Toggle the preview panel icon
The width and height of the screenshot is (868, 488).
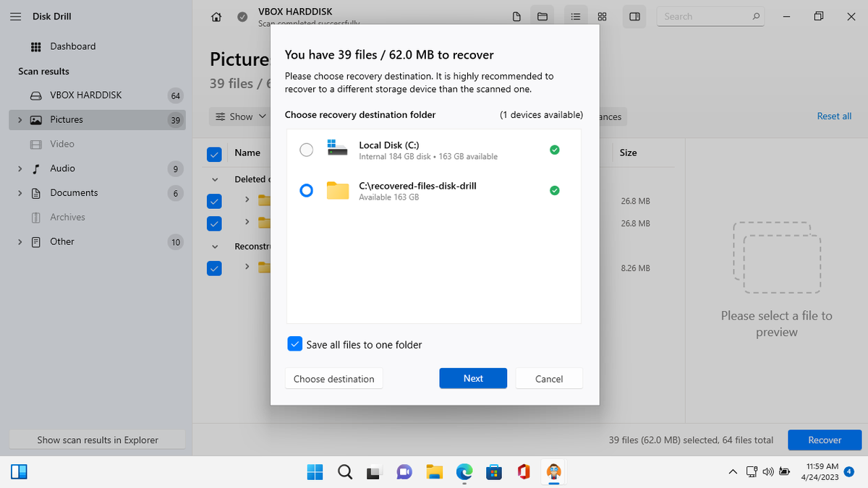(x=634, y=17)
